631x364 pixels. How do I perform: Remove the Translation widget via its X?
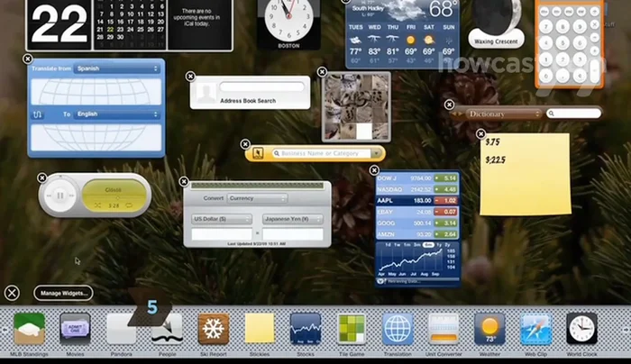(x=27, y=59)
